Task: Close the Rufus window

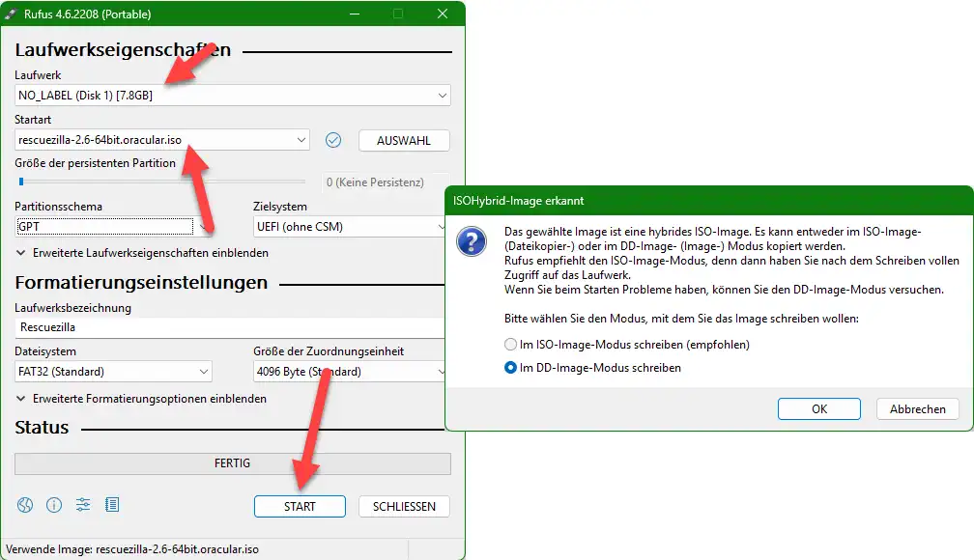Action: [x=443, y=14]
